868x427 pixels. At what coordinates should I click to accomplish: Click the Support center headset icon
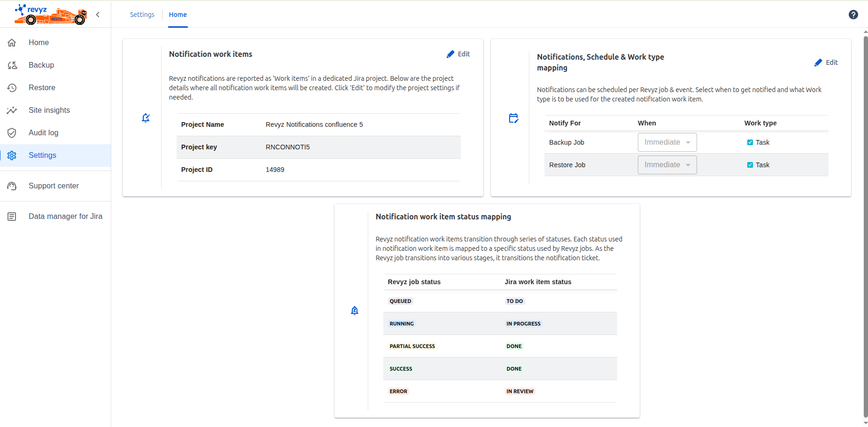coord(12,186)
